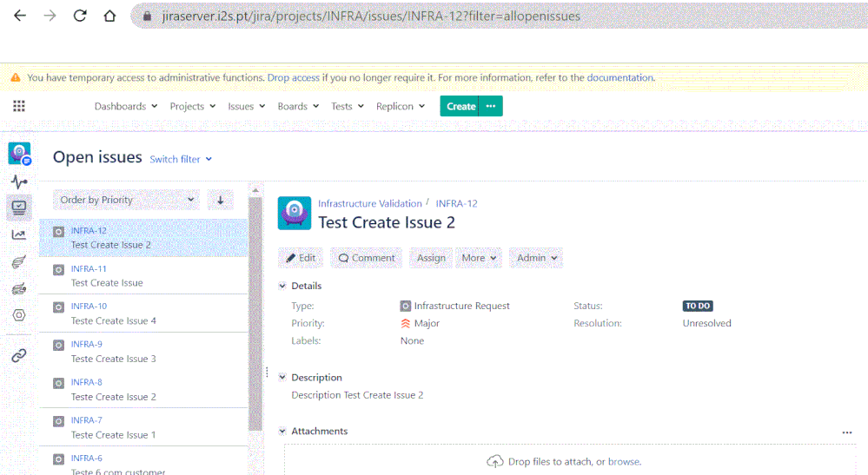Open the Admin dropdown
The width and height of the screenshot is (868, 475).
[x=536, y=258]
